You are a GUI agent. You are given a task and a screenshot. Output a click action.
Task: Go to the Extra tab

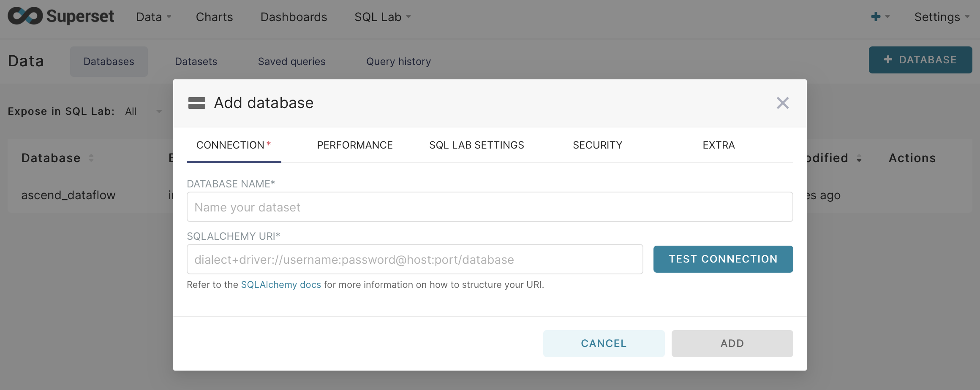click(x=719, y=145)
